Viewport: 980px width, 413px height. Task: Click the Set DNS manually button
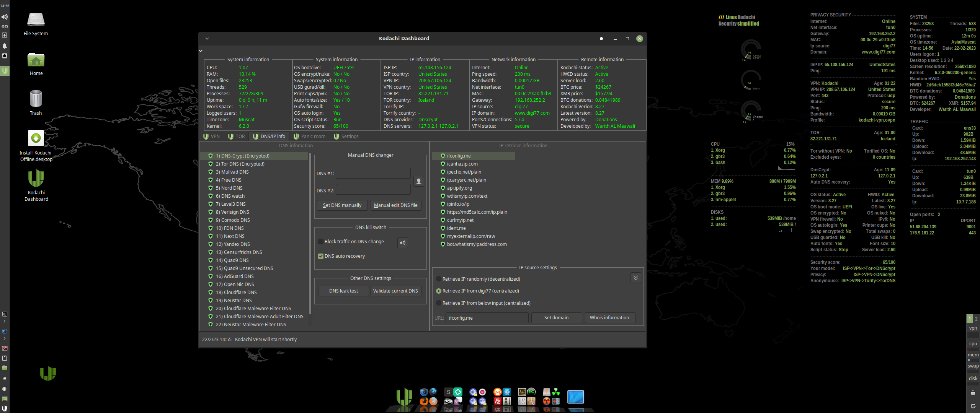tap(342, 205)
